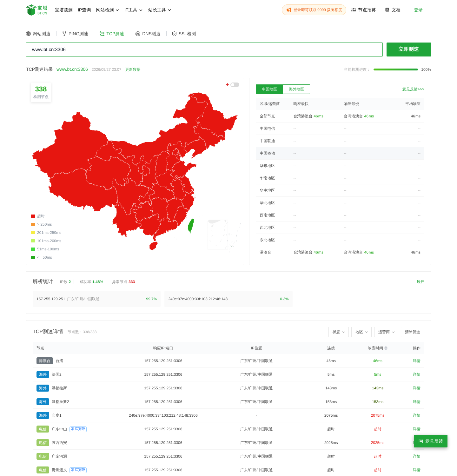The width and height of the screenshot is (457, 476).
Task: Click the 响应时间 sort arrows icon
Action: [x=386, y=348]
